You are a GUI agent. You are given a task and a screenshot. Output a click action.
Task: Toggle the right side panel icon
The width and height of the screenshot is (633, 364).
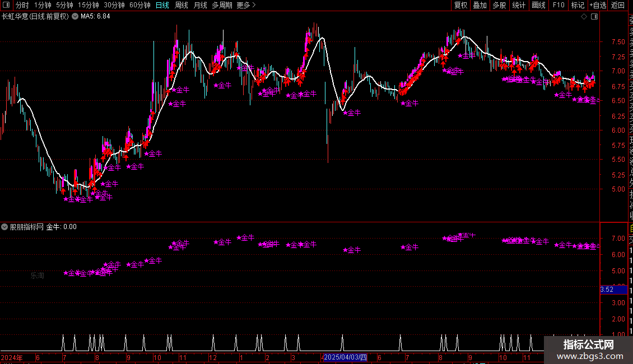(594, 17)
